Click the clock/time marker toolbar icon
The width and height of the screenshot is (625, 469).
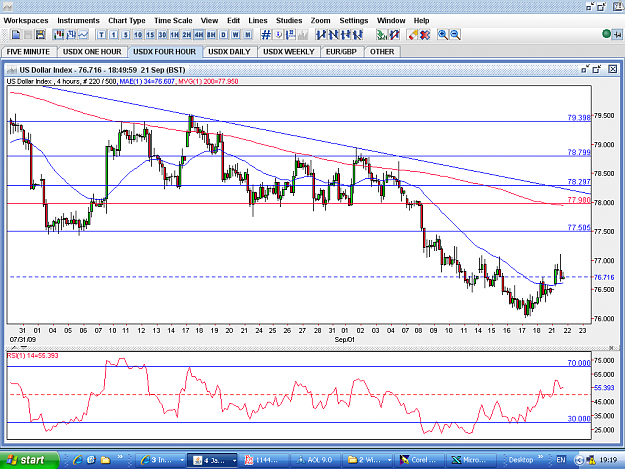click(278, 35)
